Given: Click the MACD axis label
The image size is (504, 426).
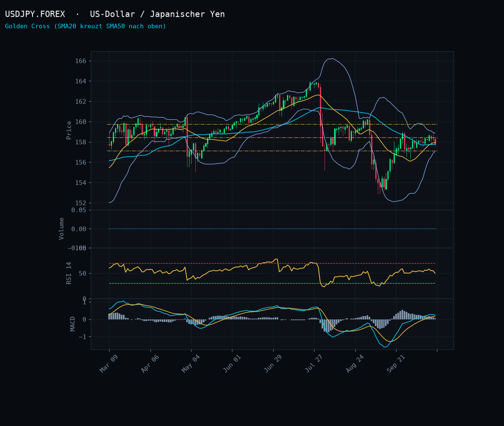Looking at the screenshot, I should coord(73,324).
